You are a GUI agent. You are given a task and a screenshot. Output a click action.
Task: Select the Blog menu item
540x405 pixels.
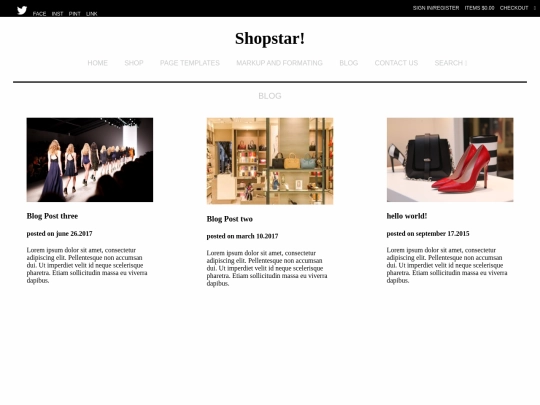349,63
